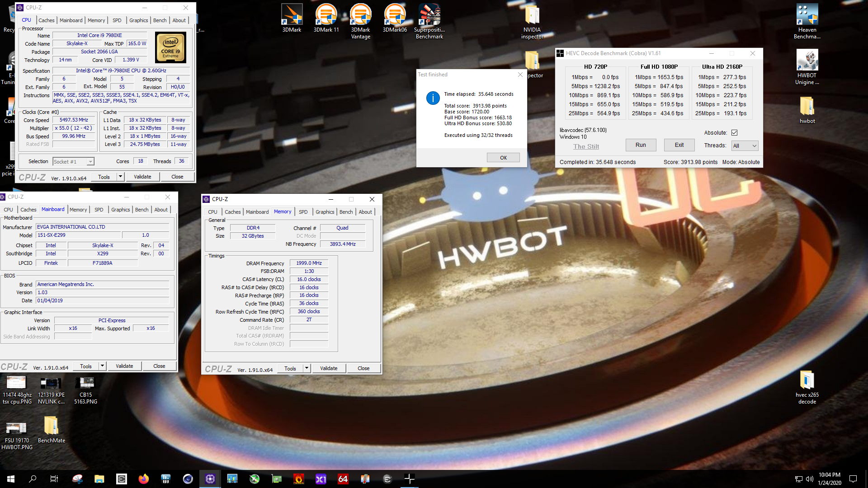
Task: Expand Tools arrow in CPU-Z Mainboard window
Action: tap(102, 366)
